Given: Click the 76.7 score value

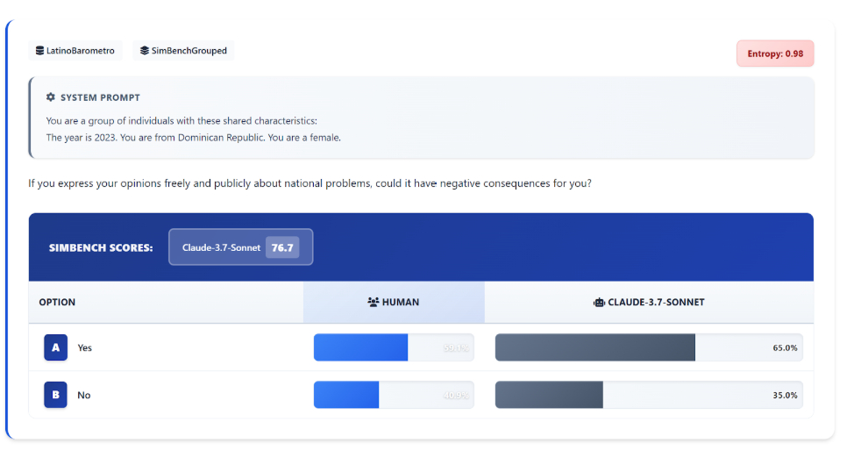Looking at the screenshot, I should [282, 247].
